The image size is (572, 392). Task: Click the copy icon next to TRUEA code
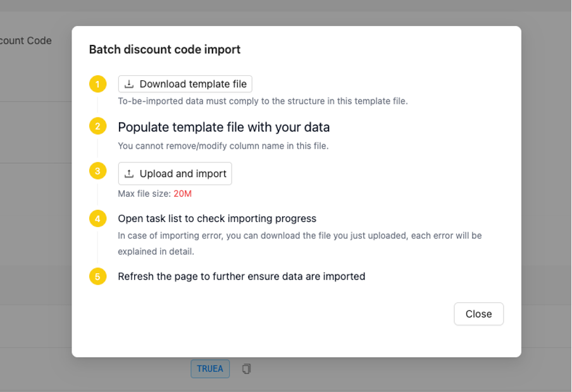tap(246, 369)
